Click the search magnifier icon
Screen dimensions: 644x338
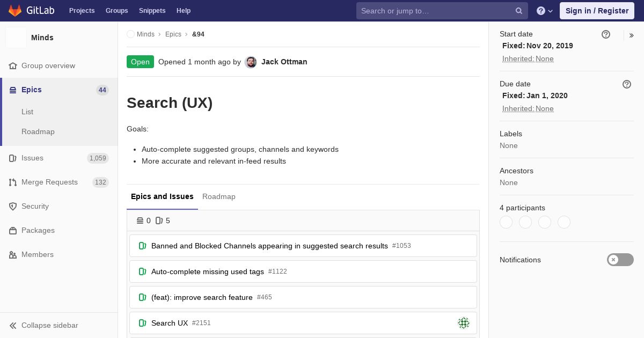coord(519,11)
